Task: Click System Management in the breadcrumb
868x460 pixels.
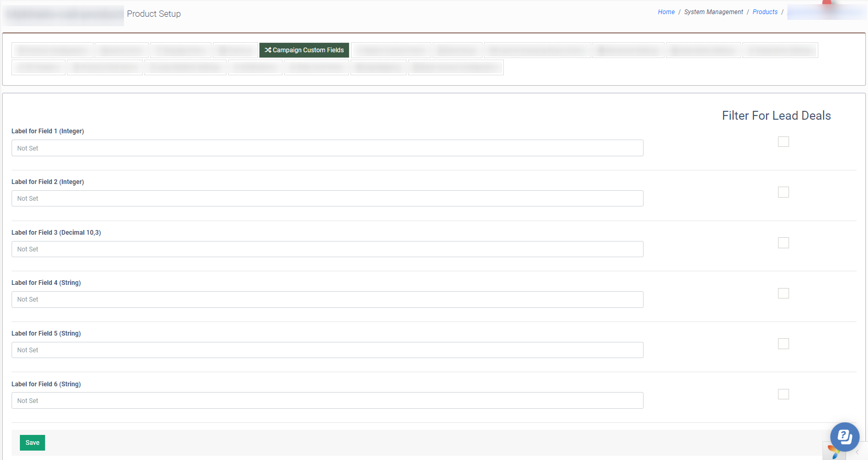Action: (713, 12)
